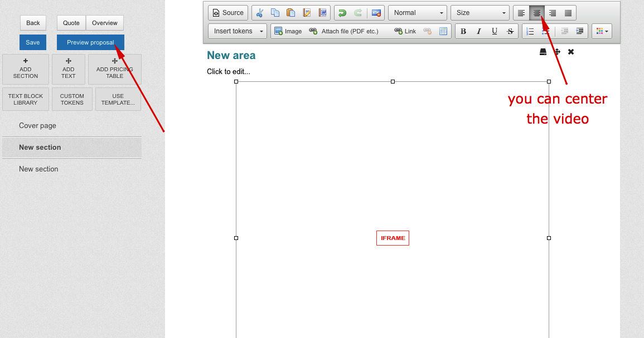Open the font Size dropdown
644x338 pixels.
click(x=480, y=13)
